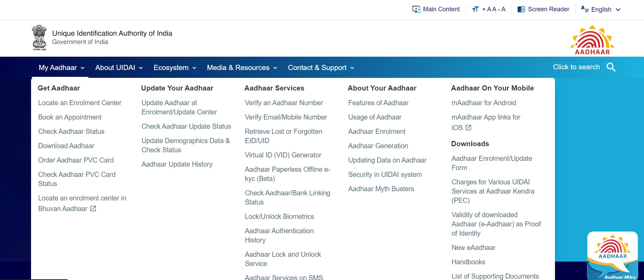Click the search magnifier icon
The height and width of the screenshot is (280, 644).
(611, 67)
